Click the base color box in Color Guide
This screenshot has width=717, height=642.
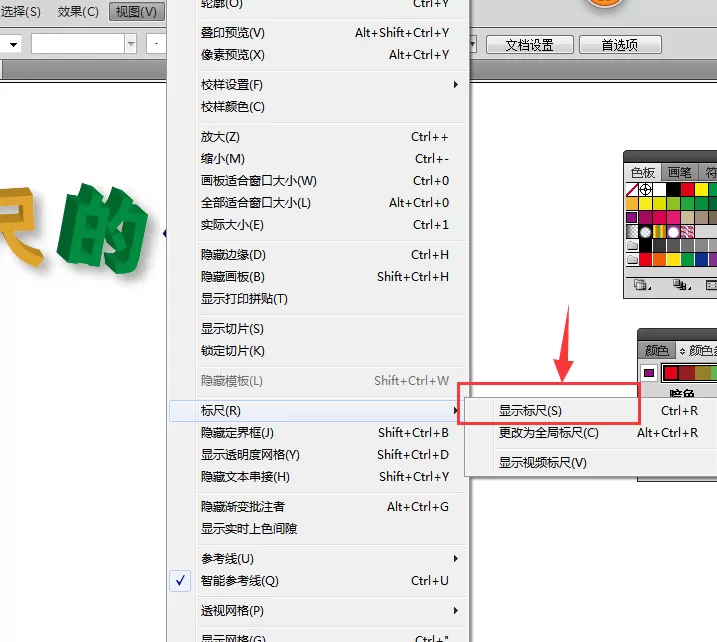point(648,373)
